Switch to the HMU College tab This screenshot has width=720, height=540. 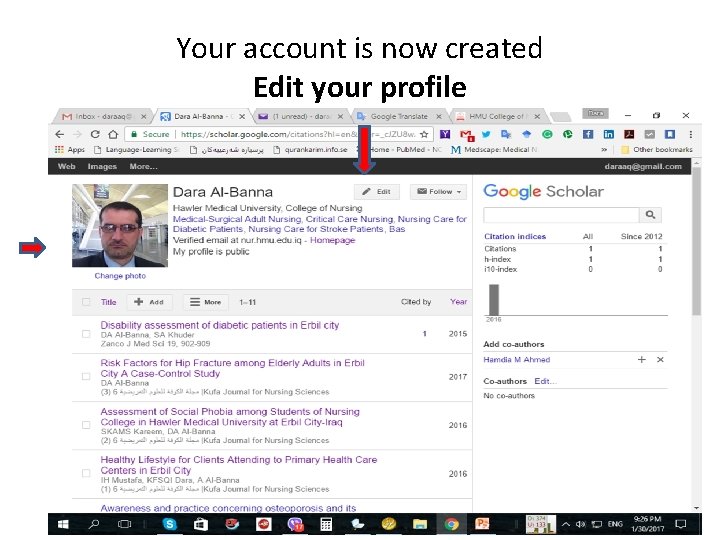498,116
